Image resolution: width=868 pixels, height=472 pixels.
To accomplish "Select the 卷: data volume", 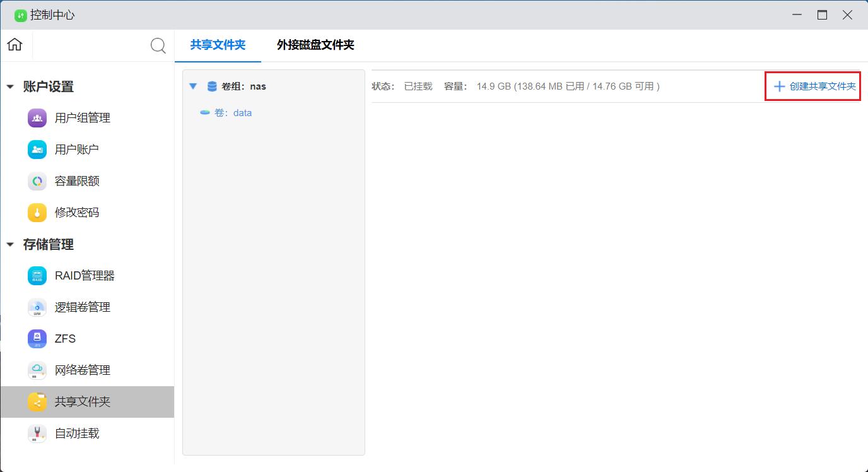I will 233,113.
